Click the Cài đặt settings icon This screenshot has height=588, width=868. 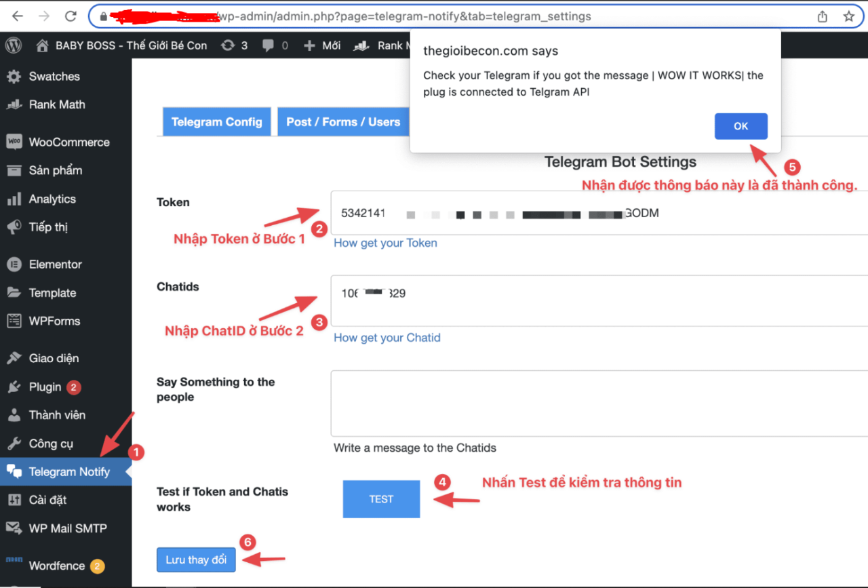tap(14, 500)
